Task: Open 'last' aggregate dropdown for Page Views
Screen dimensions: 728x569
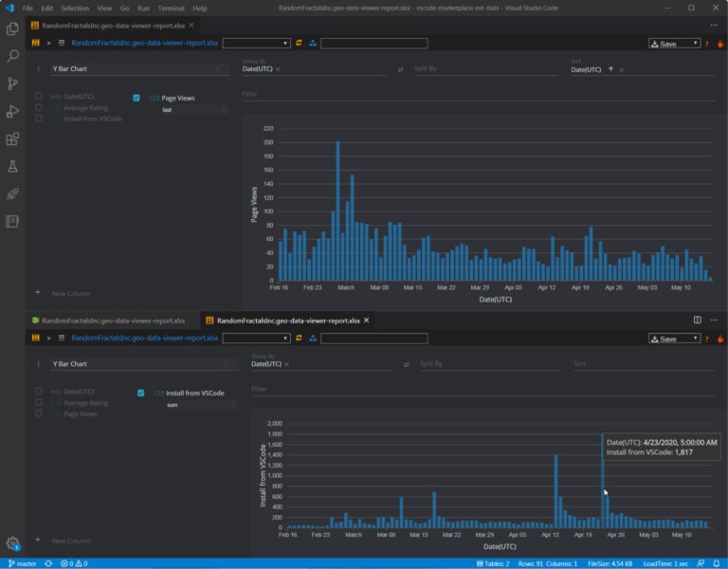Action: (194, 110)
